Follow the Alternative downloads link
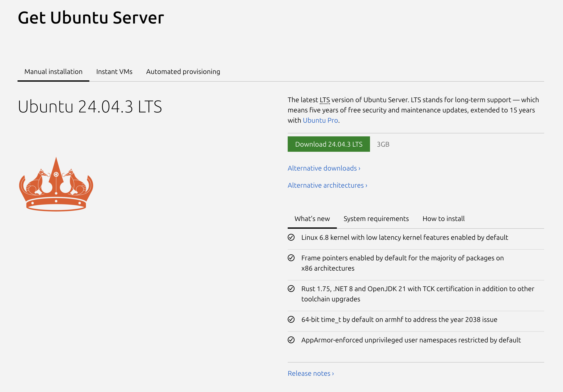Screen dimensions: 563x392 (x=324, y=168)
